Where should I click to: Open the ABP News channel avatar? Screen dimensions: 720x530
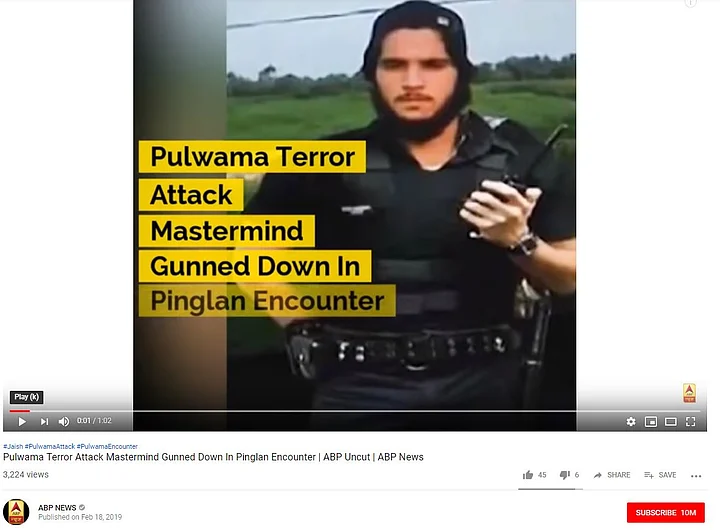point(16,512)
